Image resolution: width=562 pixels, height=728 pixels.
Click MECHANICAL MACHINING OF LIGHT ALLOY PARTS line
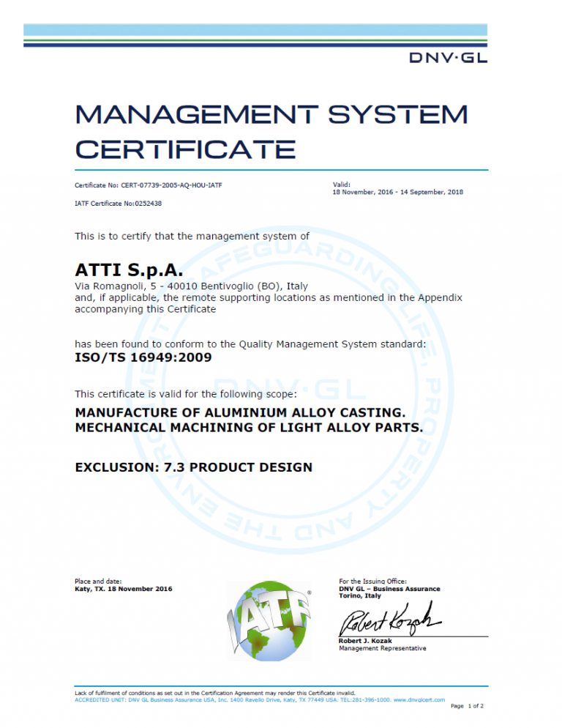pos(250,428)
